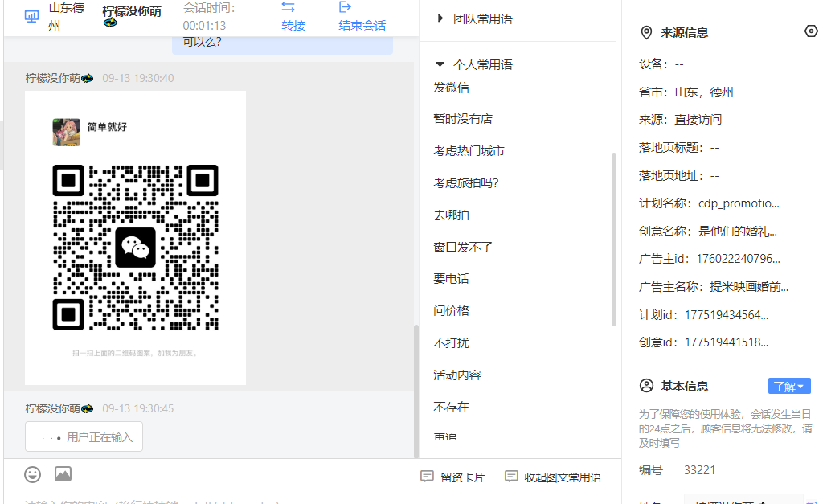Click the header nickname 柠檬没你萌
This screenshot has width=827, height=504.
132,11
